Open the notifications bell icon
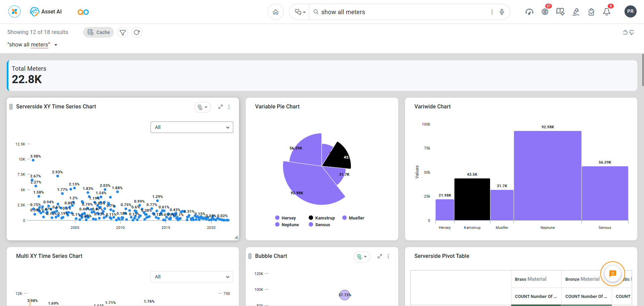This screenshot has width=644, height=306. [x=606, y=12]
